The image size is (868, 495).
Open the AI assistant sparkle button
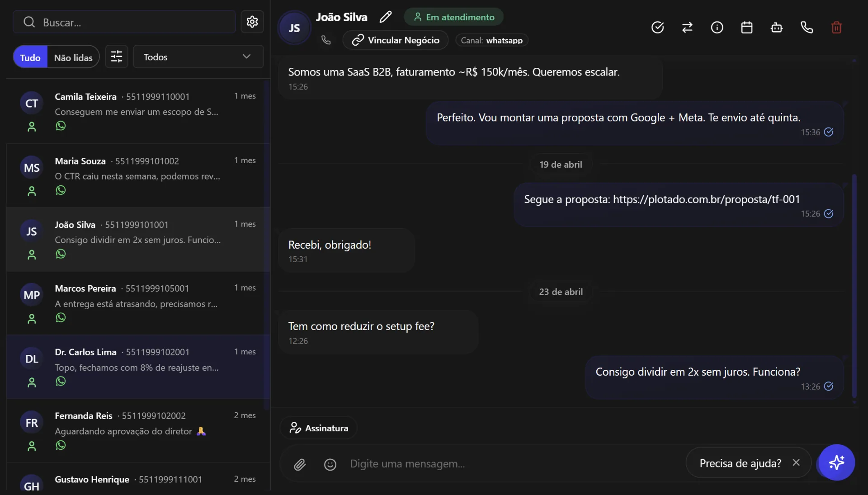tap(836, 462)
